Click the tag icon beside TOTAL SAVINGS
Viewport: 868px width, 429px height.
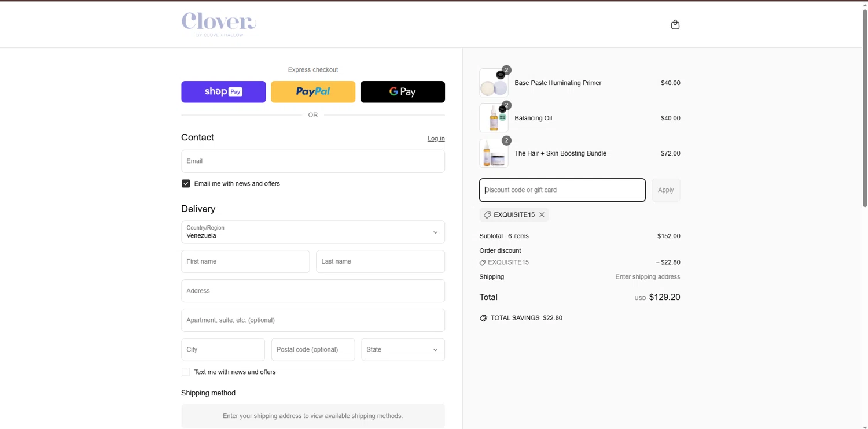pos(483,318)
